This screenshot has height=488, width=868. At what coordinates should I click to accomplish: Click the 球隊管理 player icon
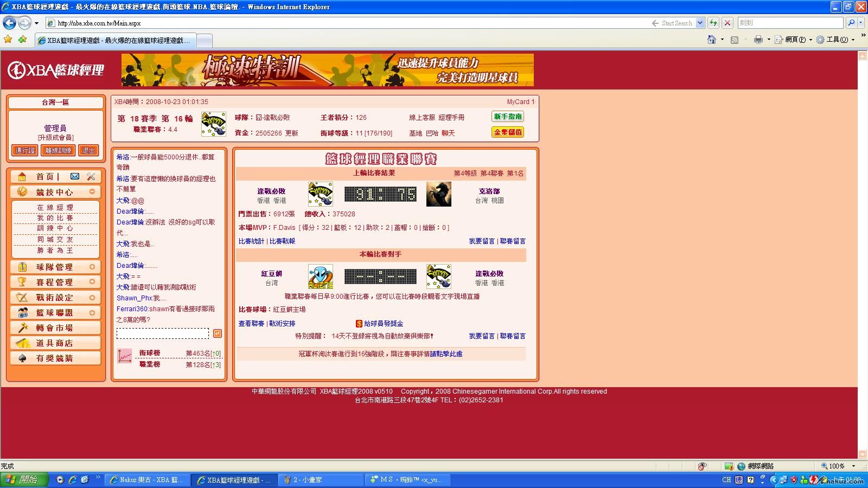pyautogui.click(x=22, y=267)
